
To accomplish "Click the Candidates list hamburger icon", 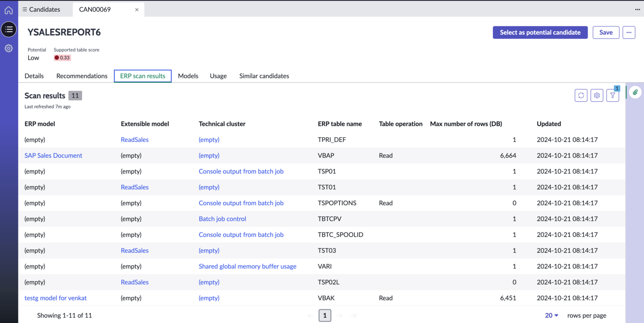I will point(25,9).
